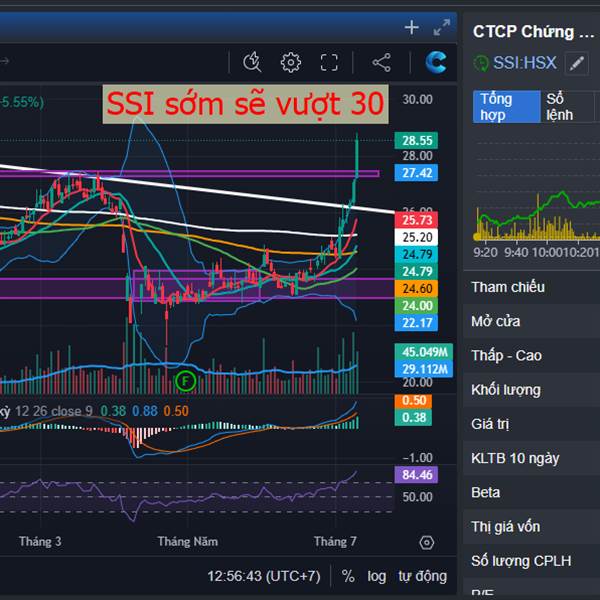
Task: Click the Tháng 7 time axis label
Action: [x=335, y=541]
